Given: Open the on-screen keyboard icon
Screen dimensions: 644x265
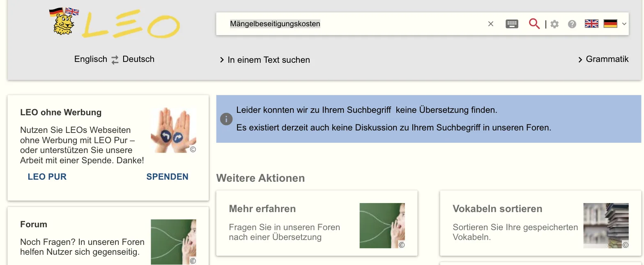Looking at the screenshot, I should [512, 24].
